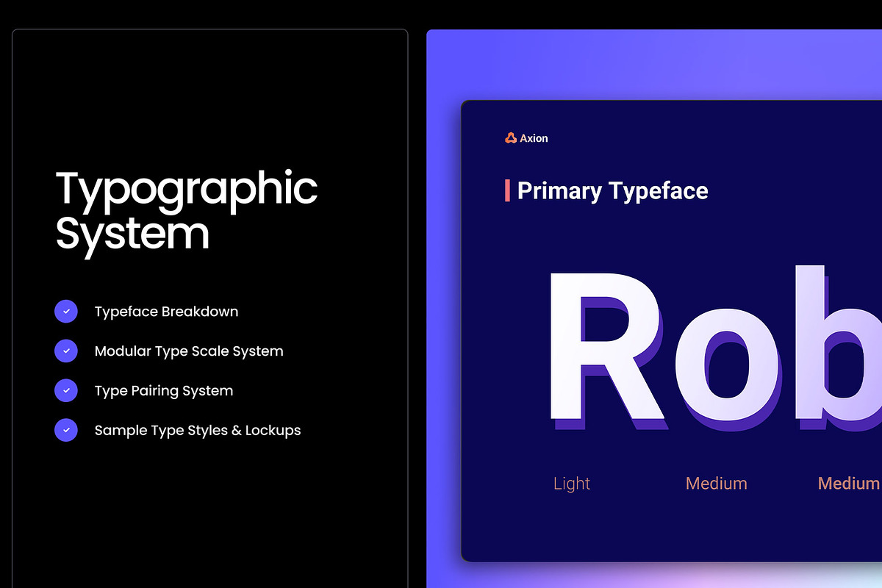Click the Axion logo icon
This screenshot has width=882, height=588.
click(x=511, y=137)
